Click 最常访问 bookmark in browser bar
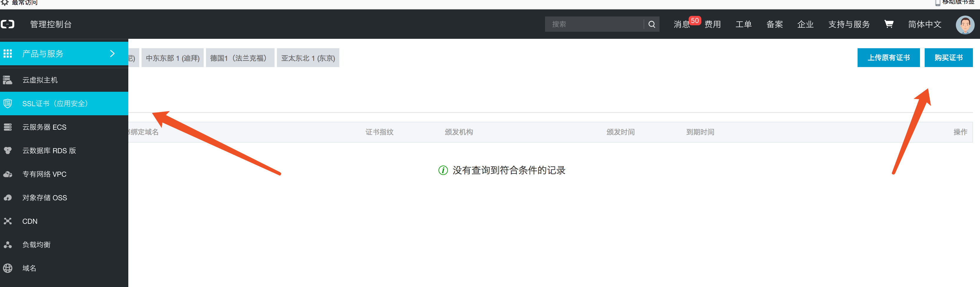 click(x=24, y=3)
